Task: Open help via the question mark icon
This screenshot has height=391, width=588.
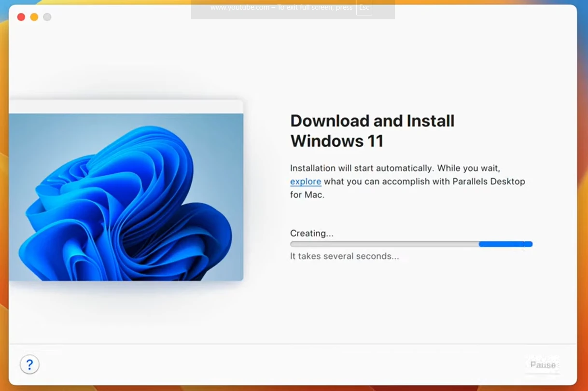Action: [29, 364]
